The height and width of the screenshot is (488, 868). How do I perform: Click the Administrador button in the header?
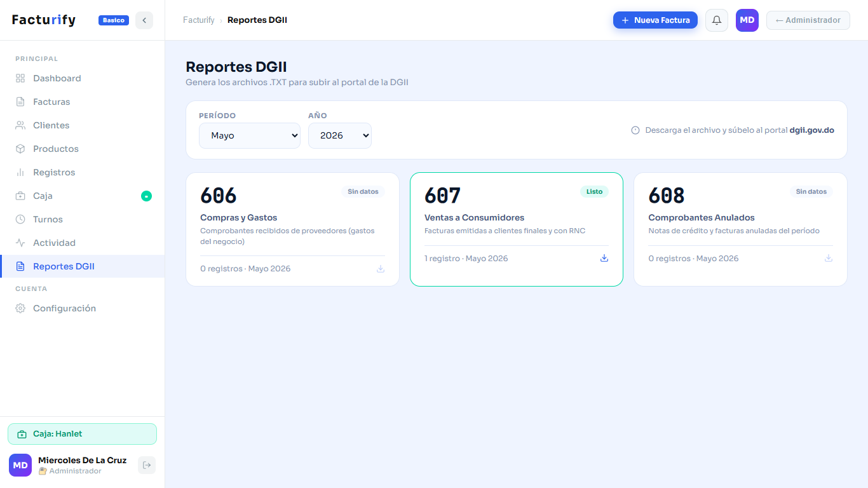point(808,20)
